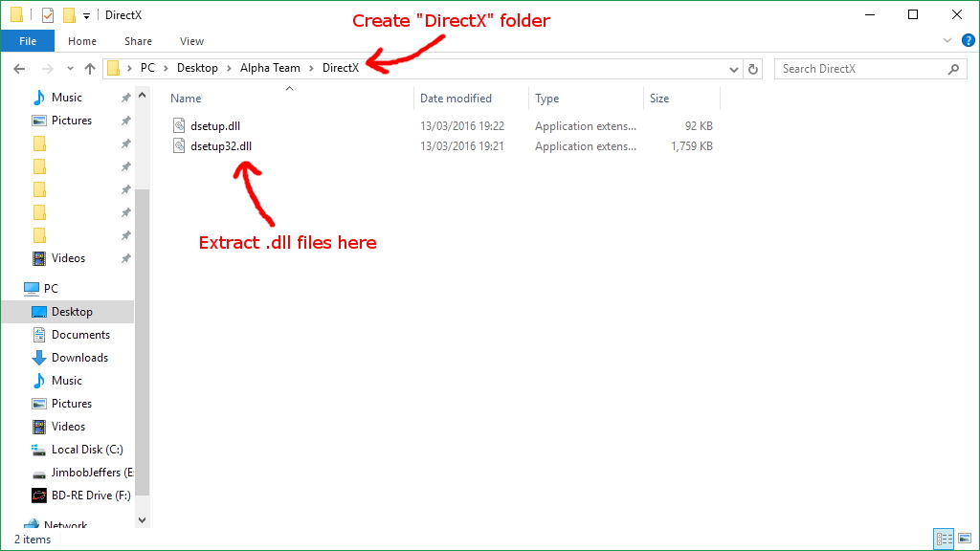Select Desktop under PC
980x551 pixels.
(x=72, y=312)
